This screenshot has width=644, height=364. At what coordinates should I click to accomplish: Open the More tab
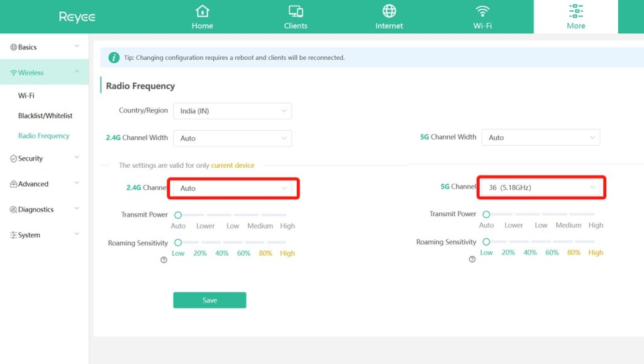pos(576,17)
